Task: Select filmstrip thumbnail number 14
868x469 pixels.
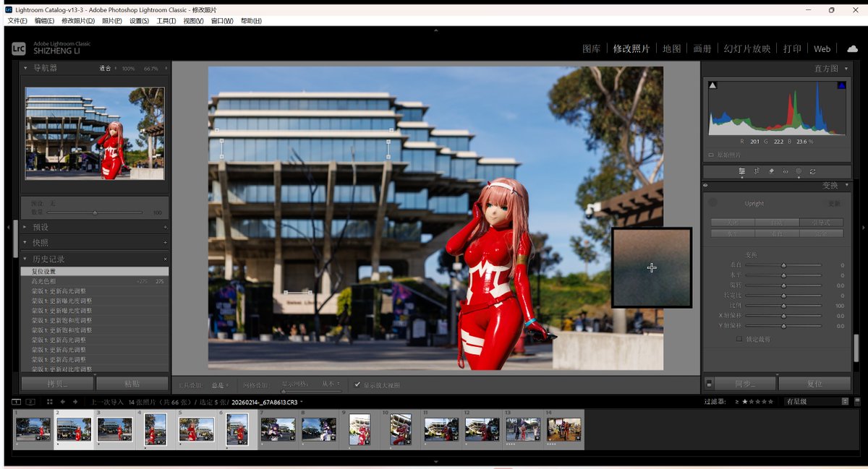Action: pos(563,429)
